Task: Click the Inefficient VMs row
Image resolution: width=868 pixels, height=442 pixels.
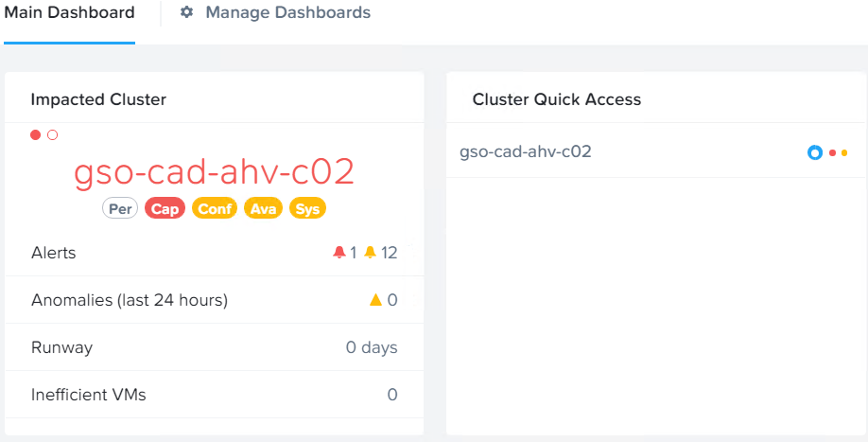Action: (215, 395)
